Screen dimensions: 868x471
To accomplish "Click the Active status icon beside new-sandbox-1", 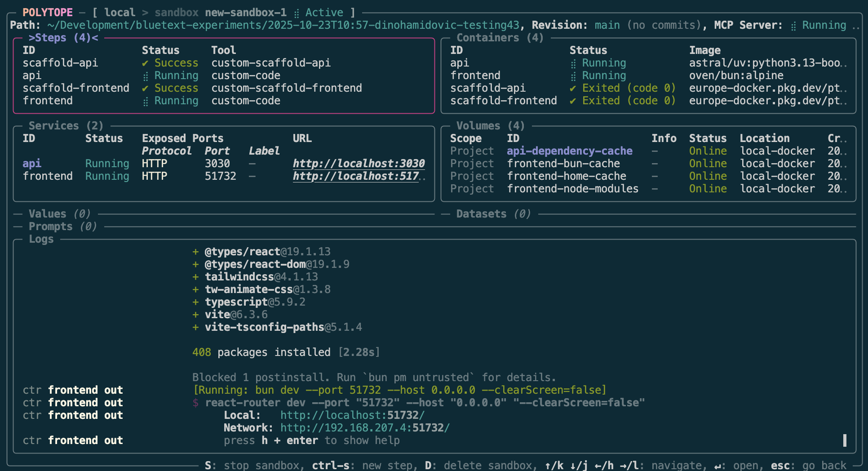I will pos(297,13).
